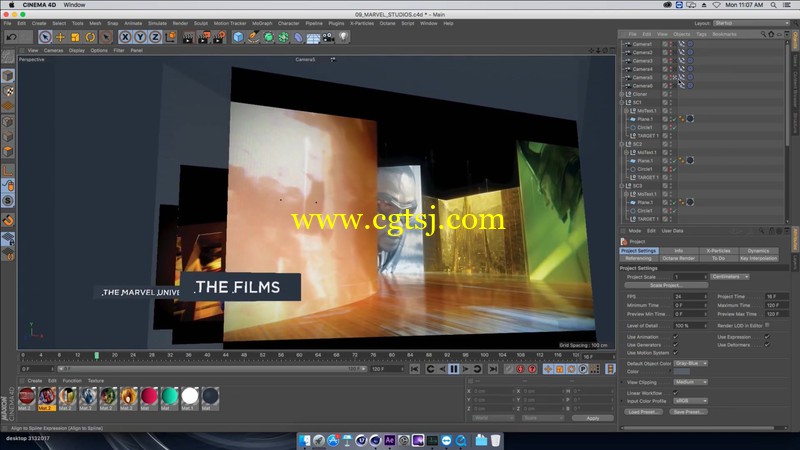Screen dimensions: 800x450
Task: Render active view clapperboard icon
Action: (188, 37)
